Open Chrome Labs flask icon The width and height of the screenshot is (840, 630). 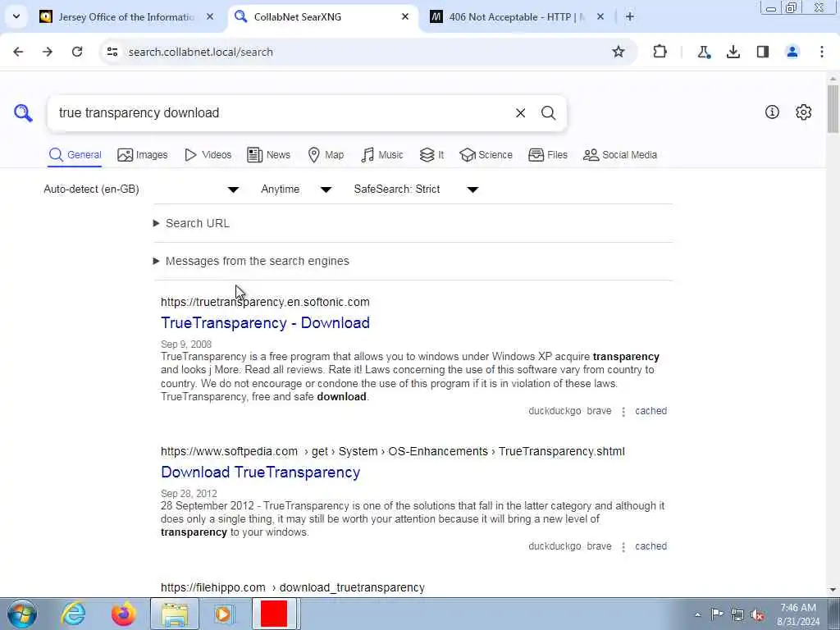704,52
